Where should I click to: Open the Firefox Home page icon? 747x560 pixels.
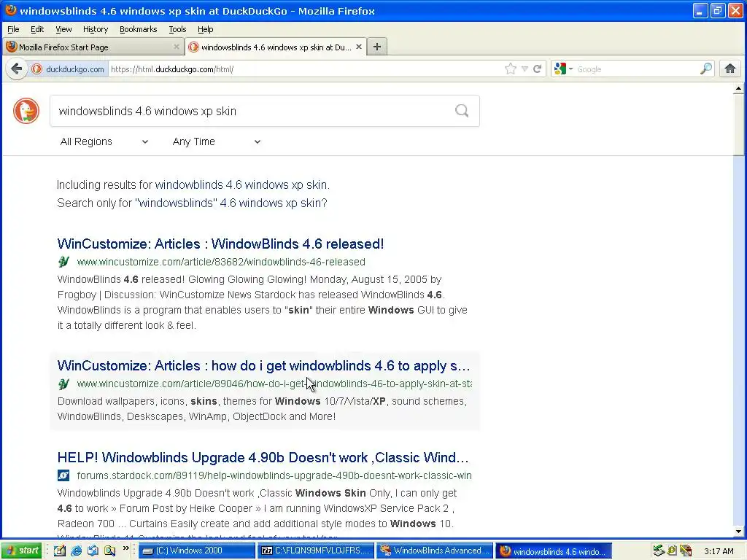pos(729,69)
